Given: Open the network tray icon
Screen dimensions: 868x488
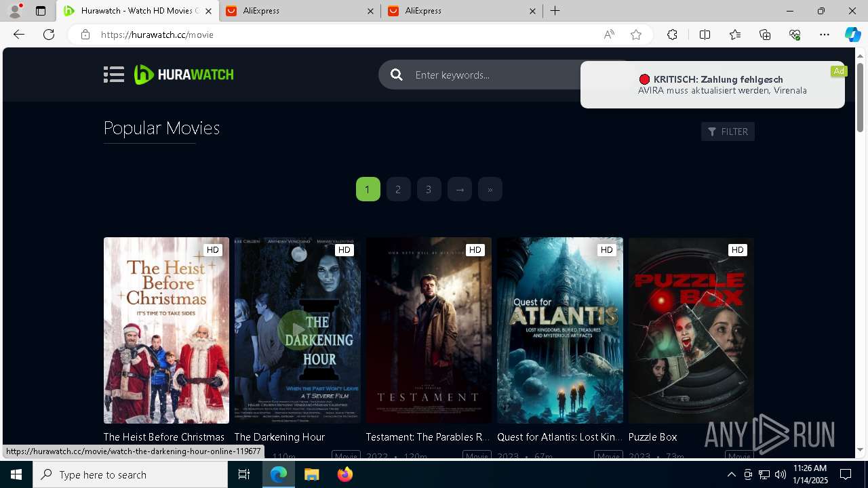Looking at the screenshot, I should [x=764, y=474].
